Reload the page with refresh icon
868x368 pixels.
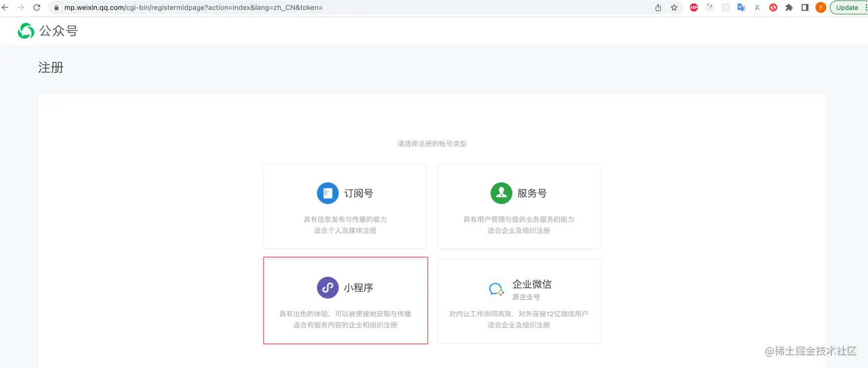[x=37, y=7]
